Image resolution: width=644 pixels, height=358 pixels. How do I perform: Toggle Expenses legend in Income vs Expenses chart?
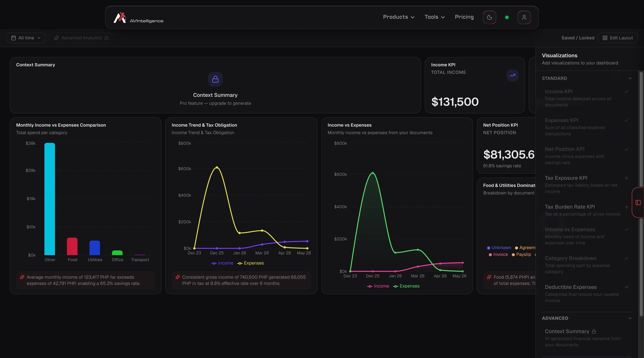406,286
